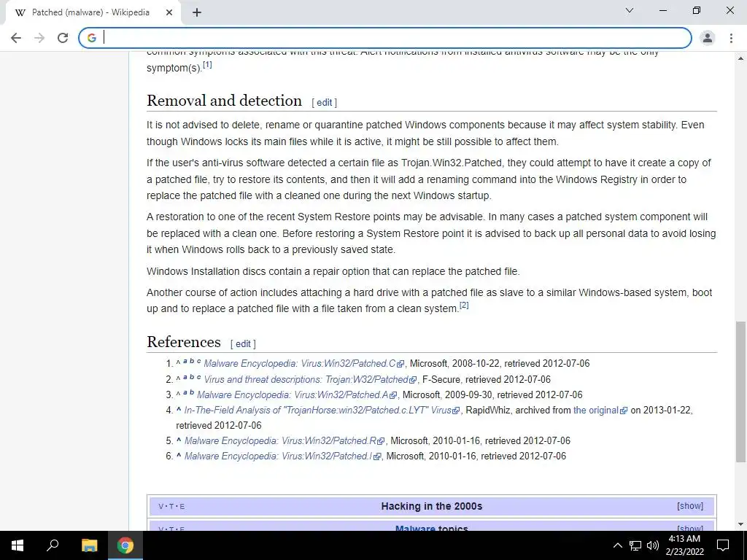Image resolution: width=747 pixels, height=560 pixels.
Task: Click Chrome icon in taskbar
Action: coord(125,545)
